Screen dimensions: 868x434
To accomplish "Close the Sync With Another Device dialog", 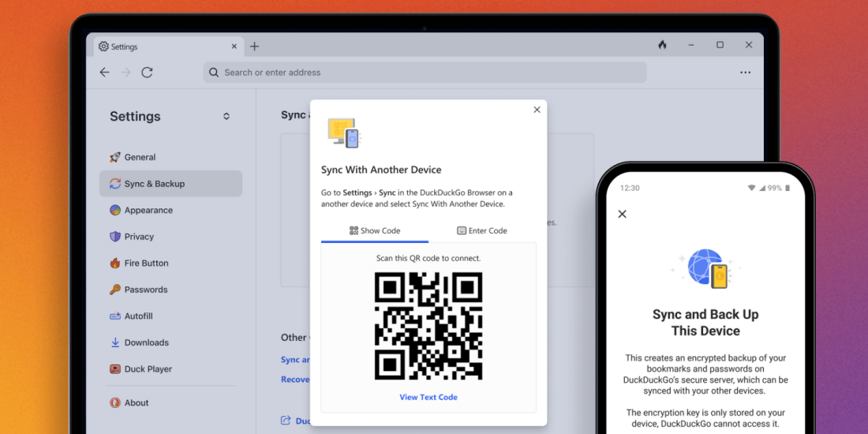I will (x=537, y=110).
